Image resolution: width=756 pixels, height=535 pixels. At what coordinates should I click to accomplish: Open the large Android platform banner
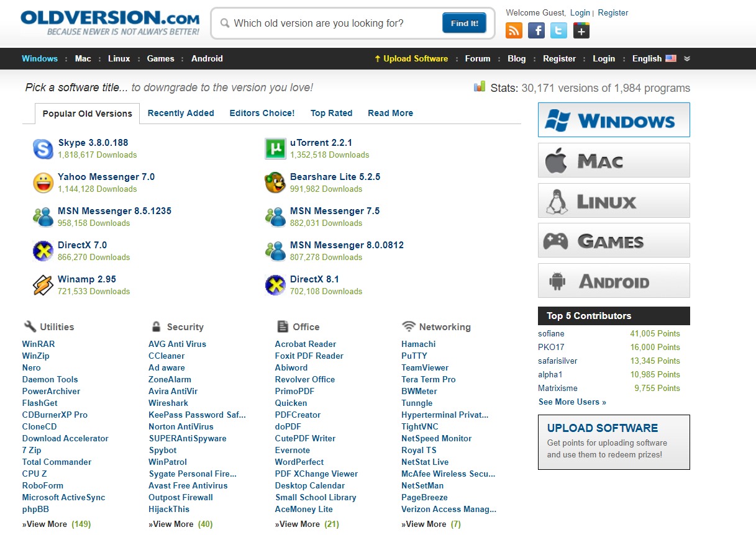coord(614,281)
